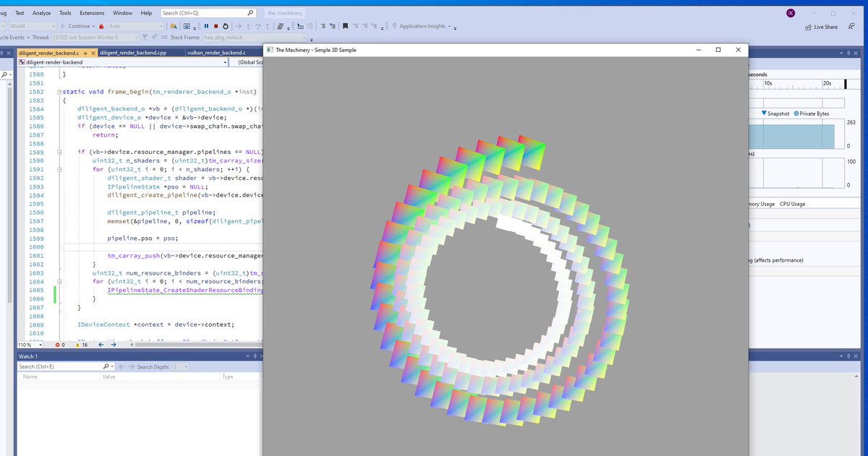This screenshot has width=868, height=456.
Task: Open the Search Depth dropdown
Action: pyautogui.click(x=185, y=366)
